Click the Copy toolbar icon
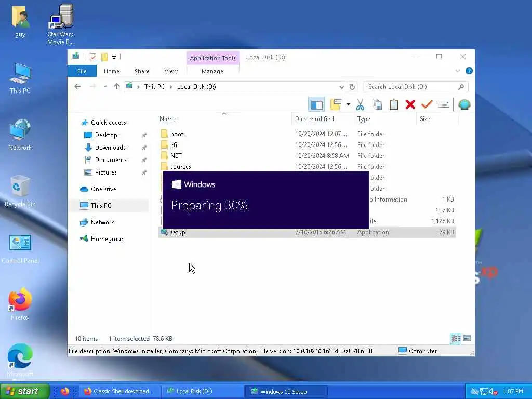 point(377,104)
